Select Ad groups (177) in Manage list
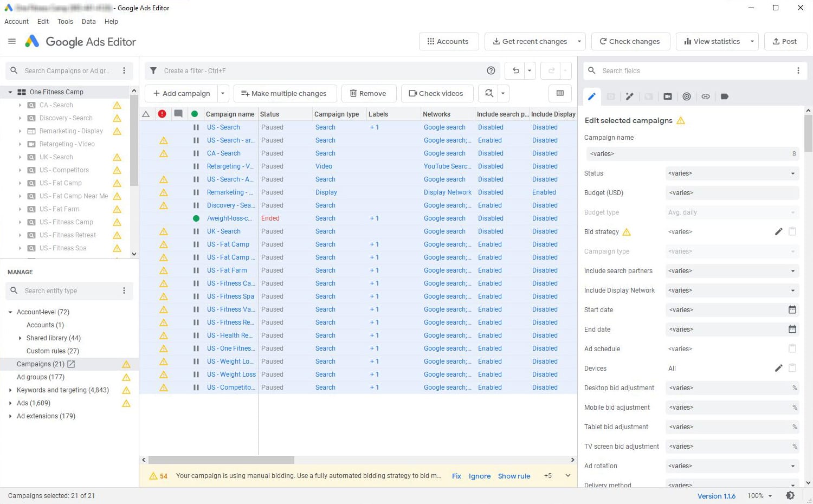This screenshot has height=504, width=813. point(41,377)
